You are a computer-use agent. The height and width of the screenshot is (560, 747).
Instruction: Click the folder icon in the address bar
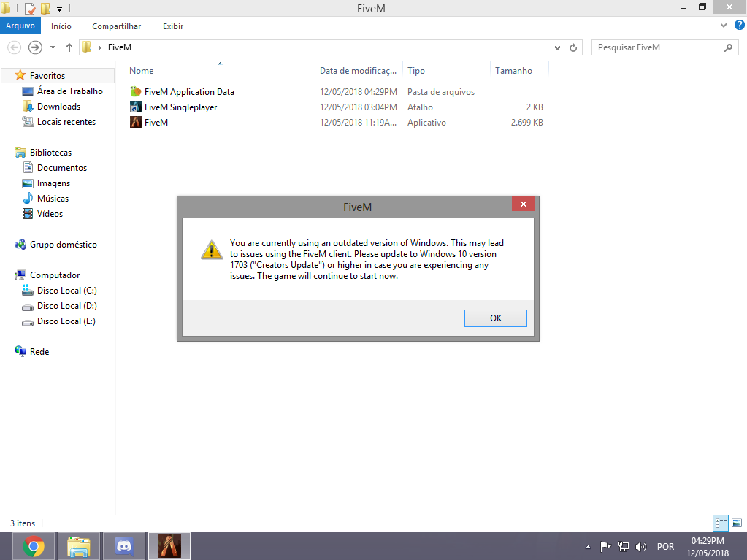(x=87, y=47)
